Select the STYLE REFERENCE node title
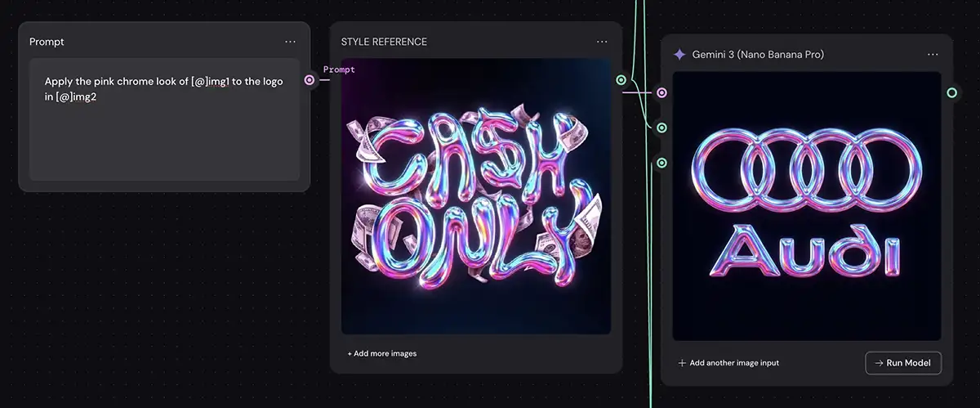Image resolution: width=980 pixels, height=408 pixels. (x=384, y=42)
